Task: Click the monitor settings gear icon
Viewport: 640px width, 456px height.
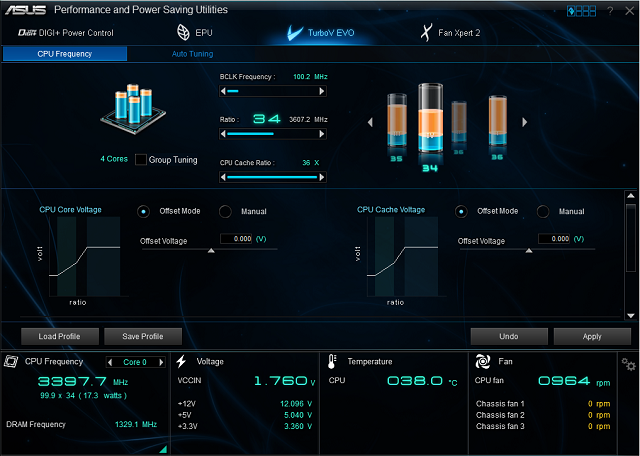Action: pos(628,364)
